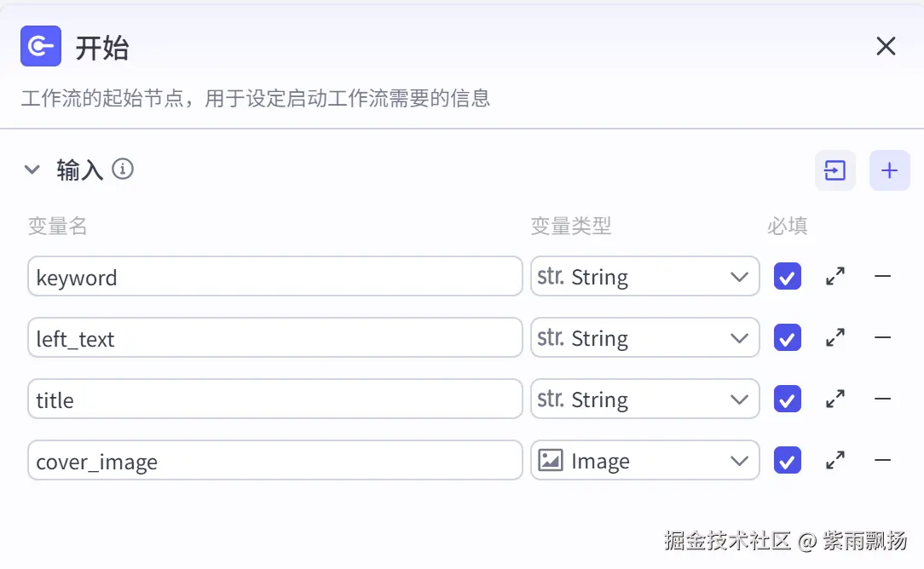Open the type dropdown for keyword

coord(644,277)
